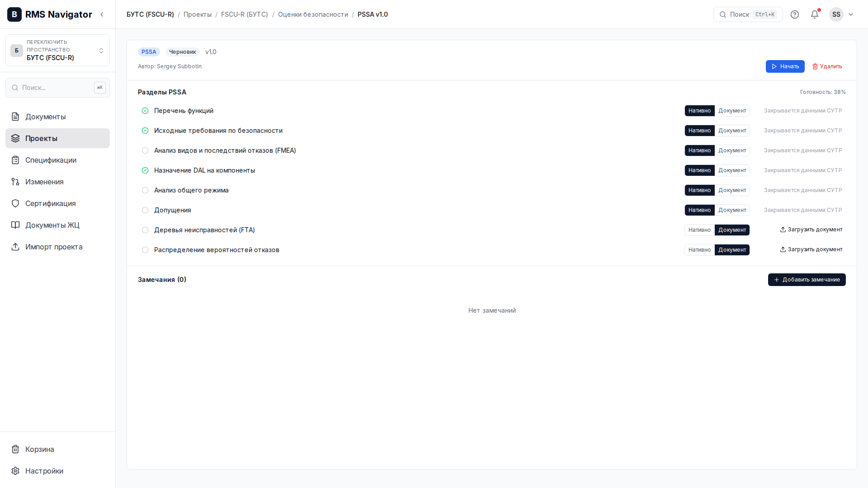This screenshot has width=868, height=488.
Task: Collapse the sidebar with the chevron arrow
Action: pos(102,14)
